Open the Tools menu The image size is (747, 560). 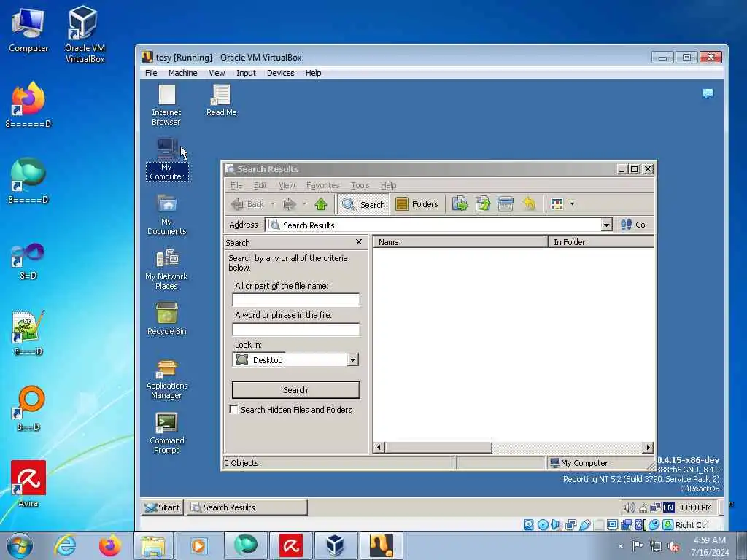[360, 185]
